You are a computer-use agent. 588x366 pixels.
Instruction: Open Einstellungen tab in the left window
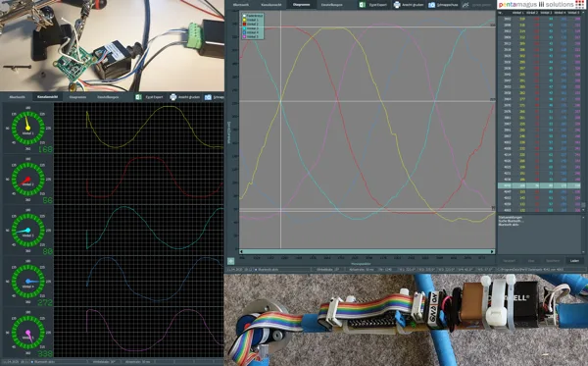coord(108,97)
